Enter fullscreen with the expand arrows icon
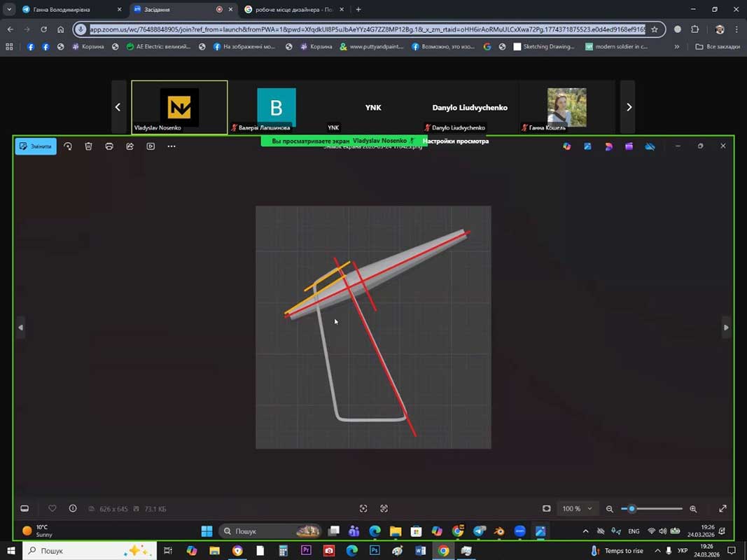The width and height of the screenshot is (747, 560). (x=722, y=509)
